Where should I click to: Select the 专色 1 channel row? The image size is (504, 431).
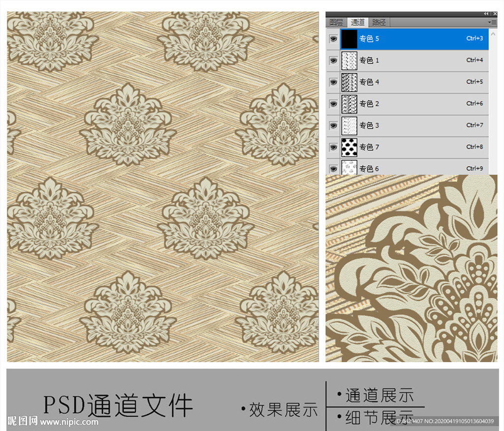pyautogui.click(x=408, y=61)
